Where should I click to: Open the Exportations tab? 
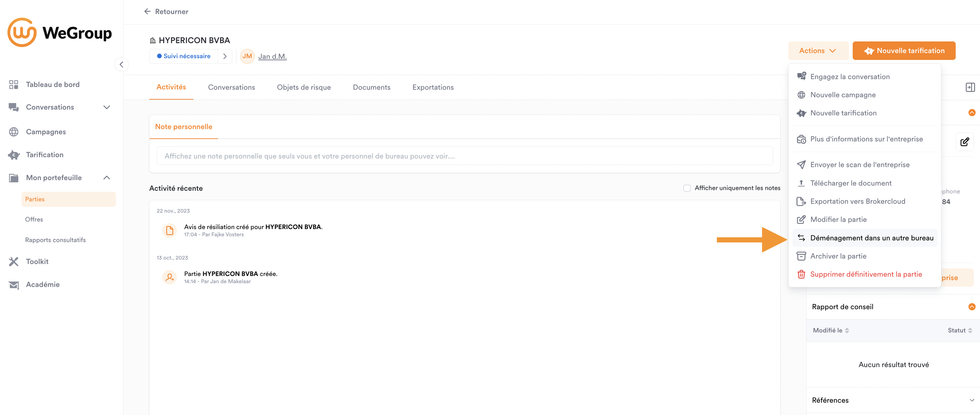[x=433, y=88]
